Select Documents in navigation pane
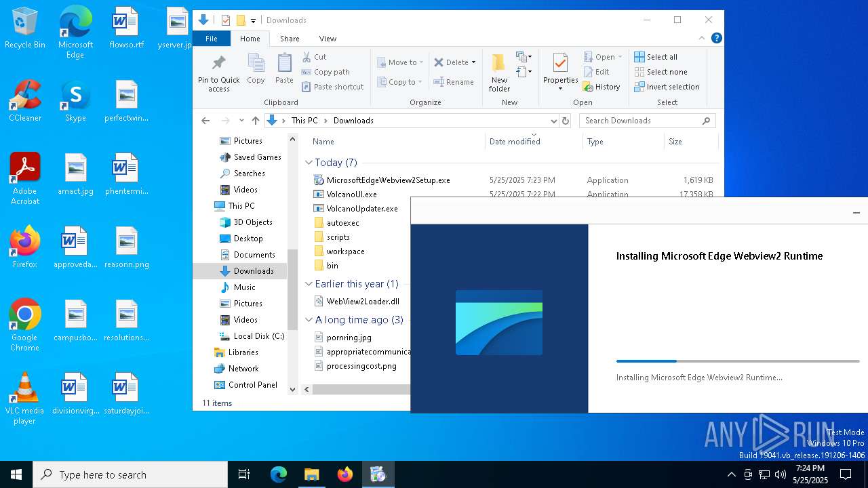The height and width of the screenshot is (488, 868). pyautogui.click(x=247, y=255)
